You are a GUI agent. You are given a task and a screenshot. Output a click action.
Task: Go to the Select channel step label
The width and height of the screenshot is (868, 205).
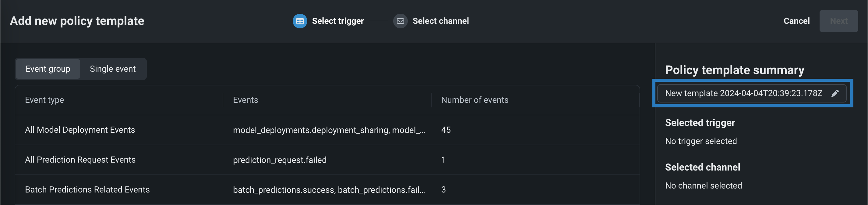(x=440, y=21)
